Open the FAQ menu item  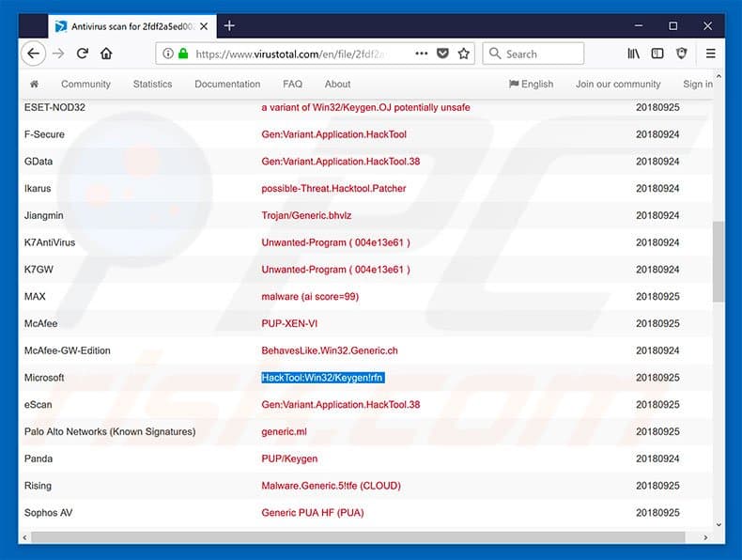tap(292, 84)
